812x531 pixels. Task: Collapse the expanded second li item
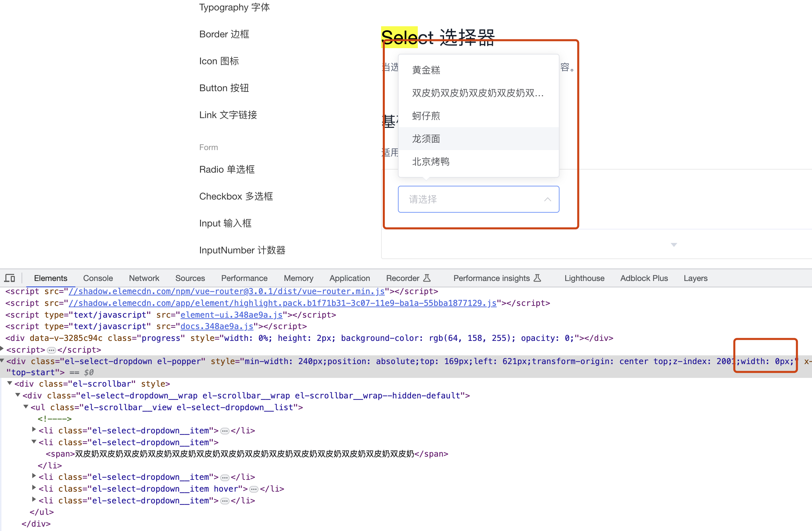pyautogui.click(x=34, y=441)
